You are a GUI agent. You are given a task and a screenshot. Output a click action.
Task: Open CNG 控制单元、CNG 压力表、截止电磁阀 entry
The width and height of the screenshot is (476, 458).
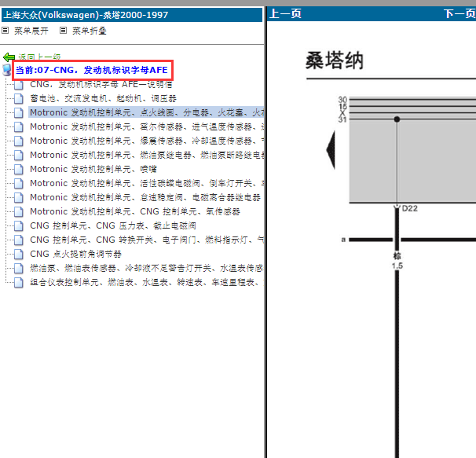112,225
